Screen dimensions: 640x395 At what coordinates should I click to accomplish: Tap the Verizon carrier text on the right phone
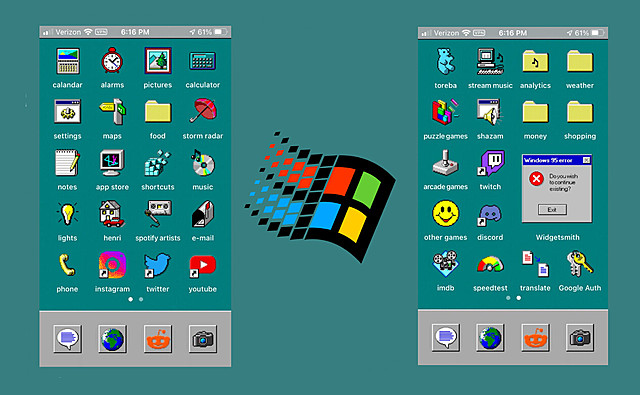pyautogui.click(x=446, y=33)
